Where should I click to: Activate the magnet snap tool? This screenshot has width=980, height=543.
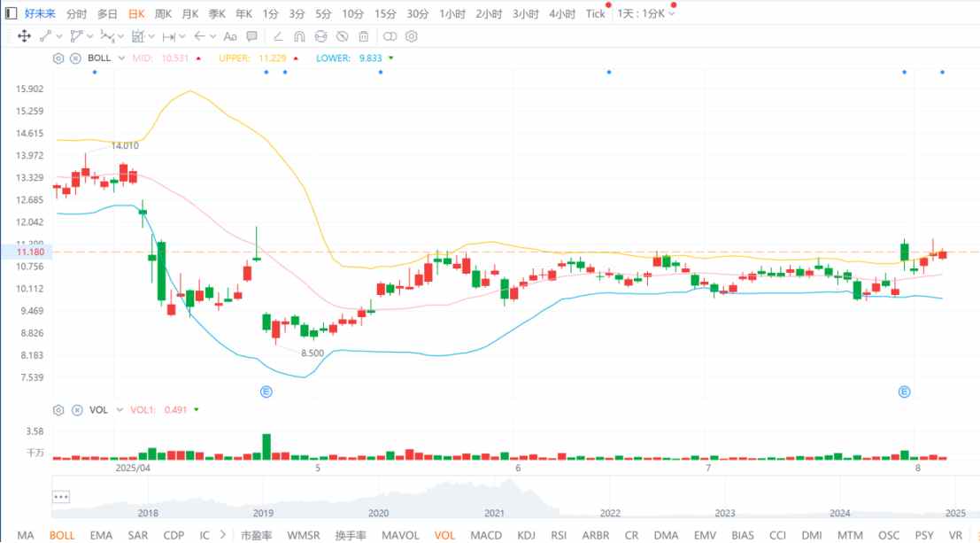tap(299, 36)
